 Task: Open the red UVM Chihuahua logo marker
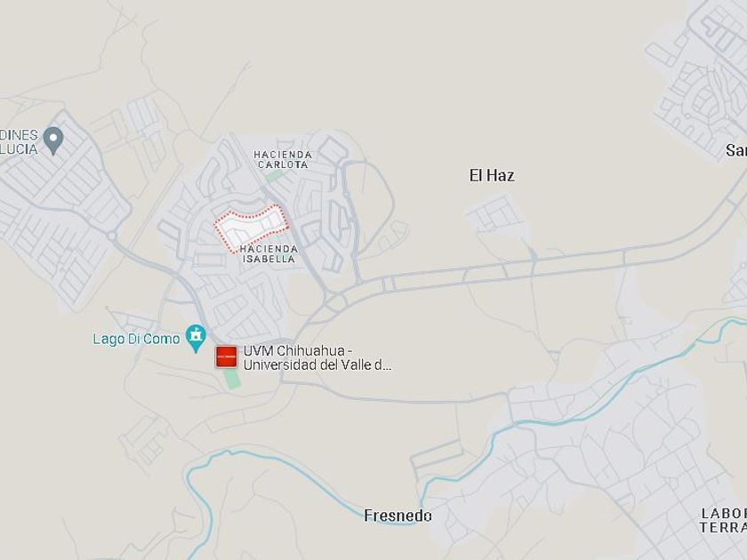pos(226,356)
